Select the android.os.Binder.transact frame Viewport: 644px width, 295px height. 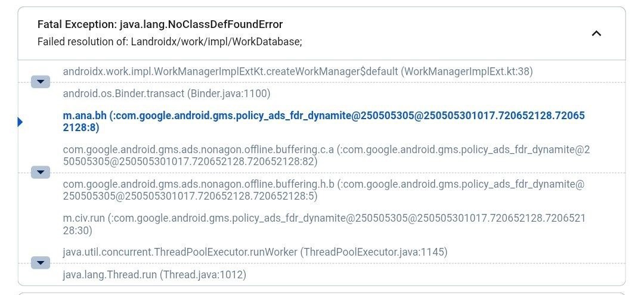[x=124, y=94]
